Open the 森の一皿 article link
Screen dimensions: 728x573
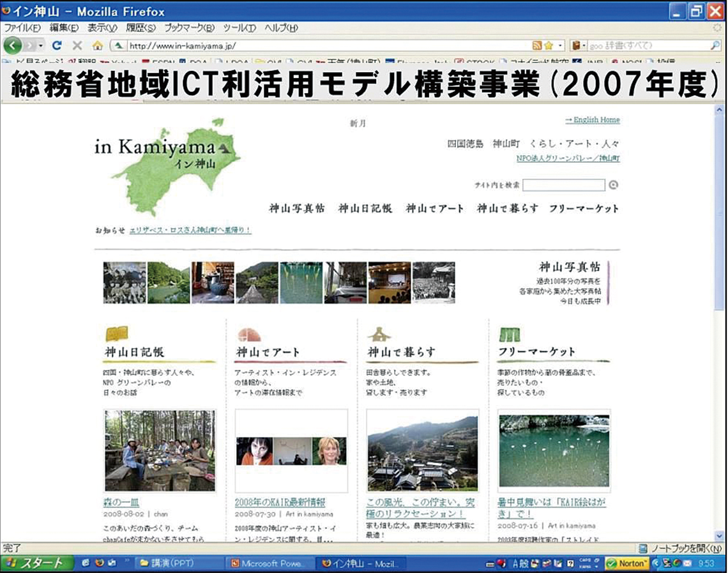(x=121, y=503)
